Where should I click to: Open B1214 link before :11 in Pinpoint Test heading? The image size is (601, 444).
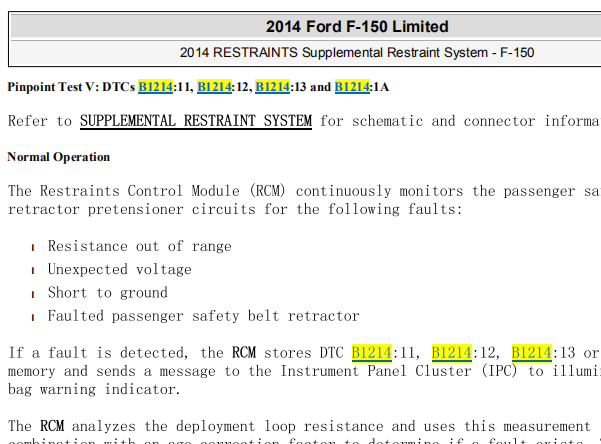click(156, 87)
